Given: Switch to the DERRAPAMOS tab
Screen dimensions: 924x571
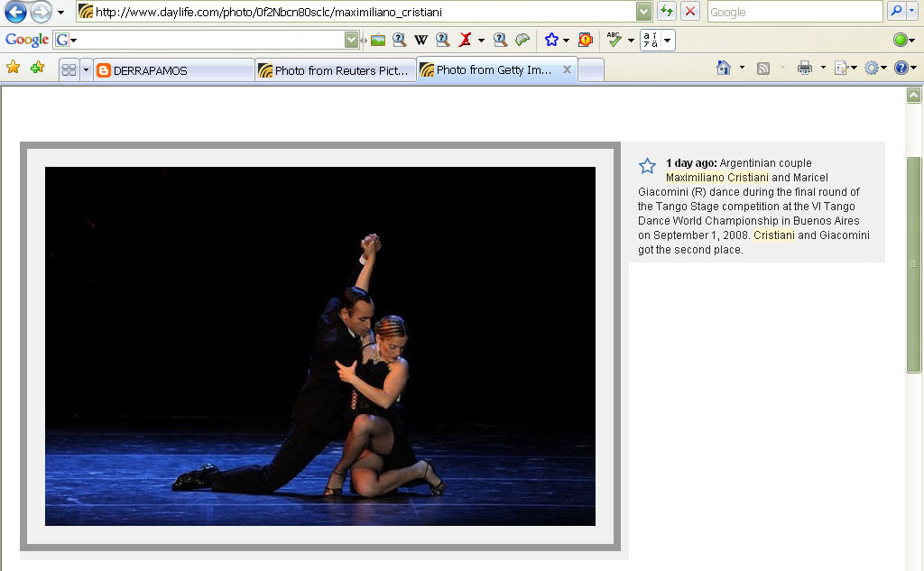Looking at the screenshot, I should [x=174, y=70].
